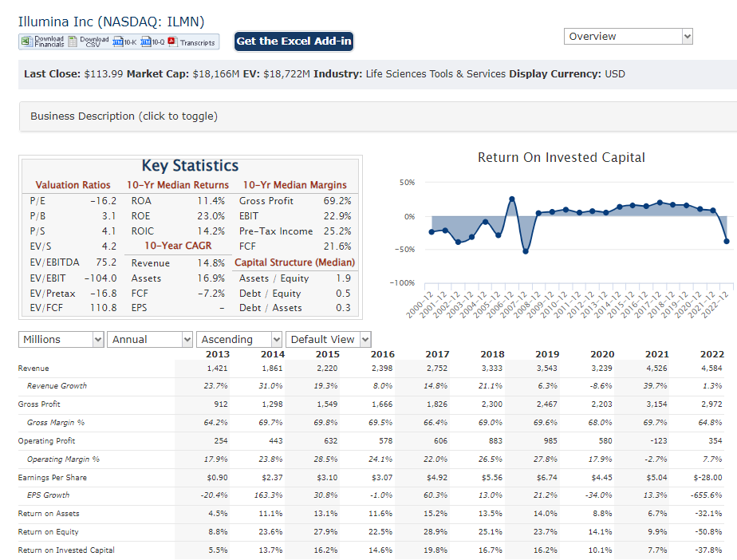Click the Return on Assets row label
The image size is (737, 560).
(x=49, y=514)
